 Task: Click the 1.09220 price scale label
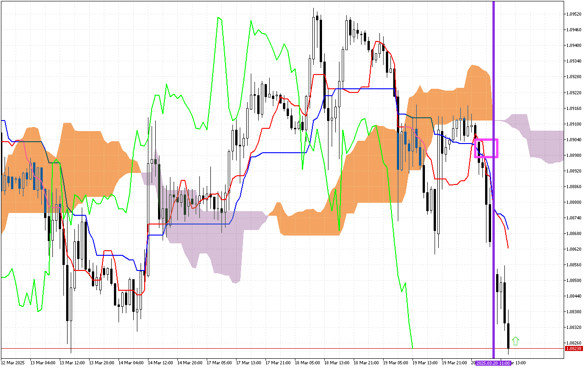click(x=575, y=92)
